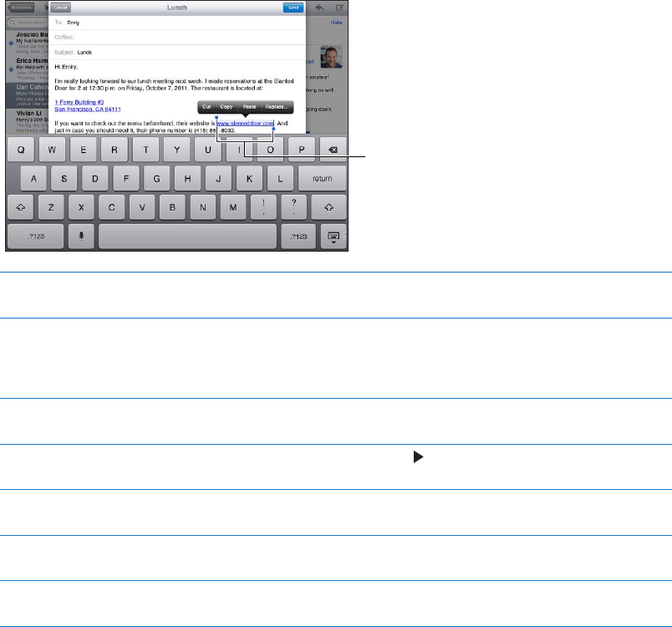Viewport: 672px width, 627px height.
Task: Tap the exclamation and comma key
Action: pos(263,207)
